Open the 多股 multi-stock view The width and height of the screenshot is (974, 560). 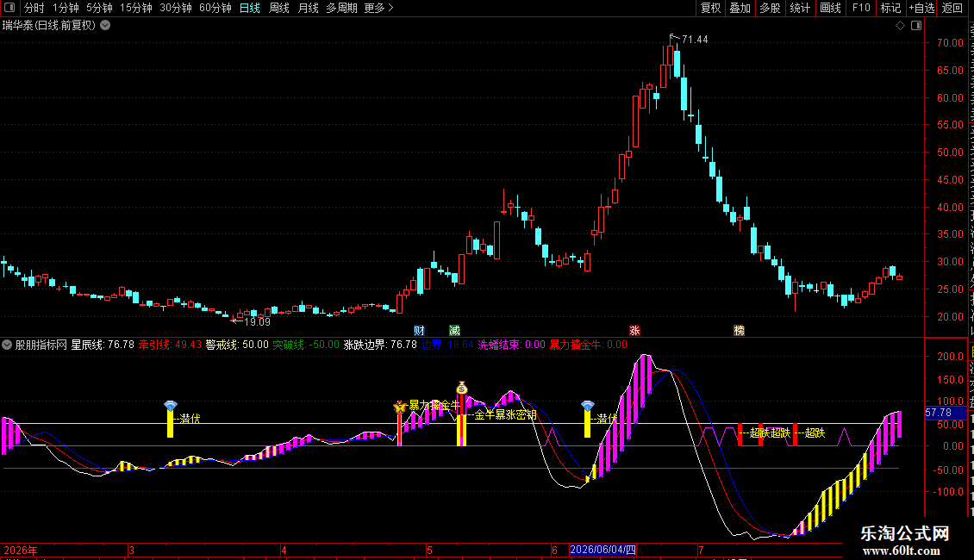[x=771, y=8]
